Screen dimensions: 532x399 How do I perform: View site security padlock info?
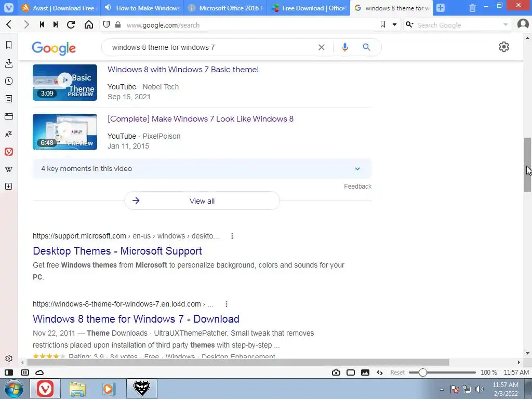pos(118,24)
